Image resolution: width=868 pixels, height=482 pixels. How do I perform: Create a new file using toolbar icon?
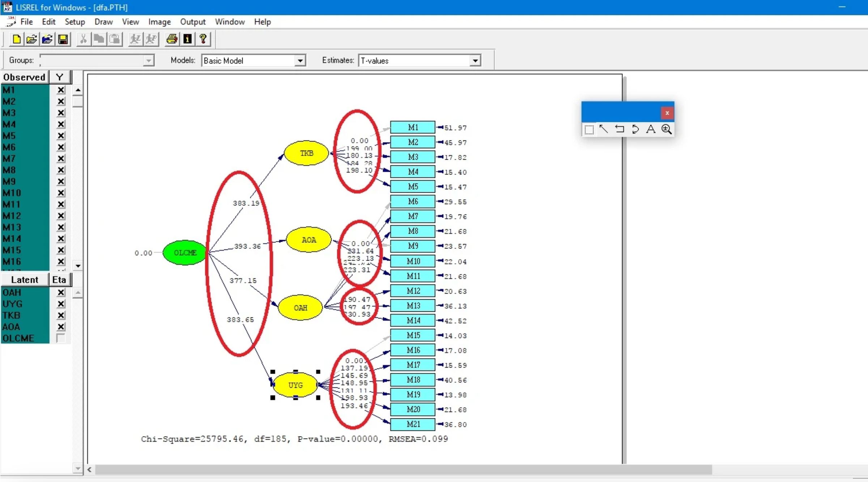point(16,39)
